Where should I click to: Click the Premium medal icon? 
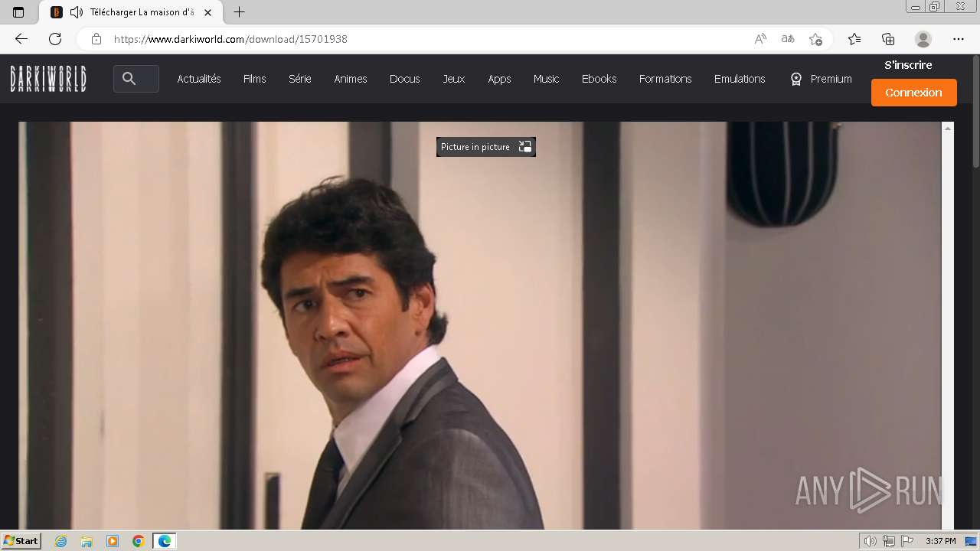tap(796, 79)
